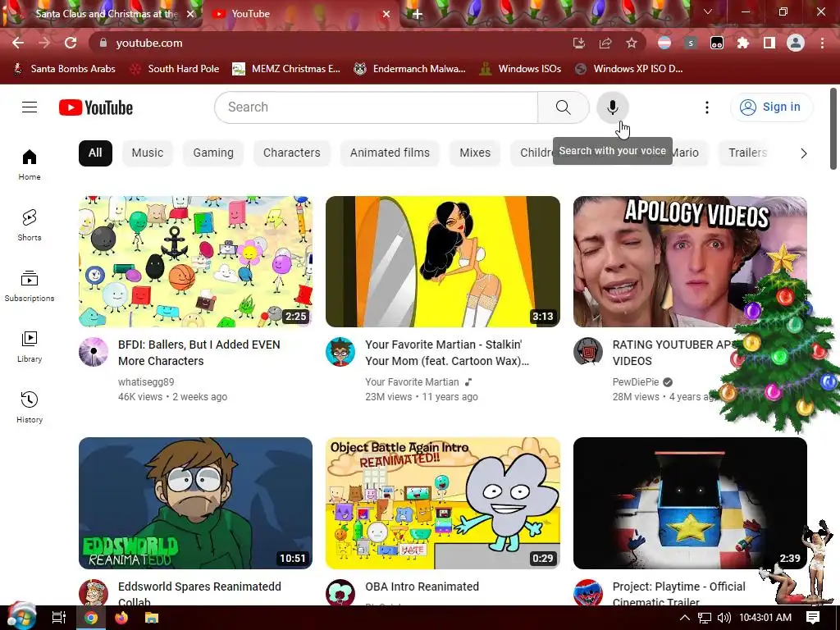Click the YouTube logo
The height and width of the screenshot is (630, 840).
[96, 107]
